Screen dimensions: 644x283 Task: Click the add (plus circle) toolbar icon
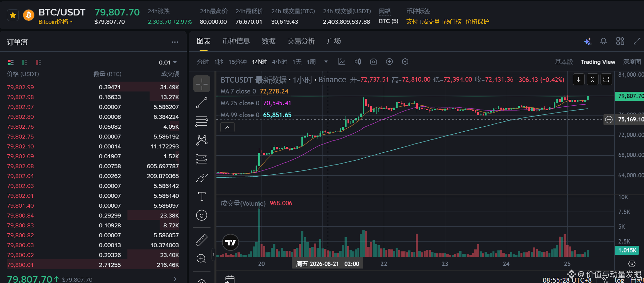pos(389,62)
